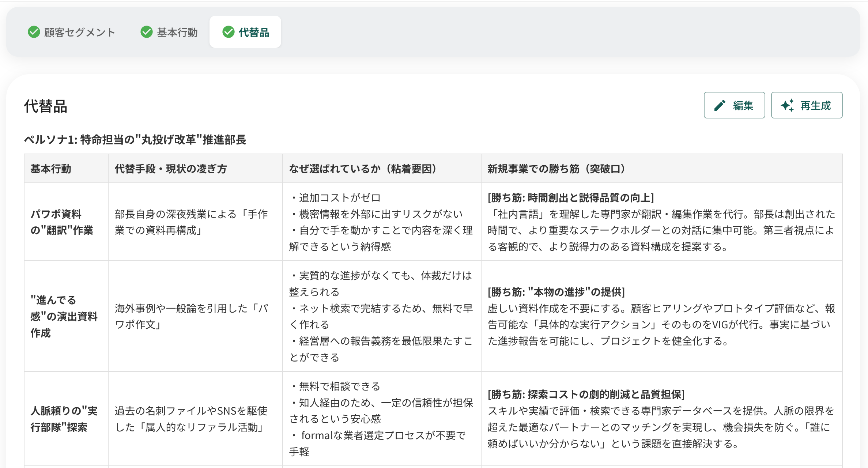Viewport: 868px width, 468px height.
Task: Click the 新規事業での勝ち筋 column header
Action: click(x=556, y=169)
